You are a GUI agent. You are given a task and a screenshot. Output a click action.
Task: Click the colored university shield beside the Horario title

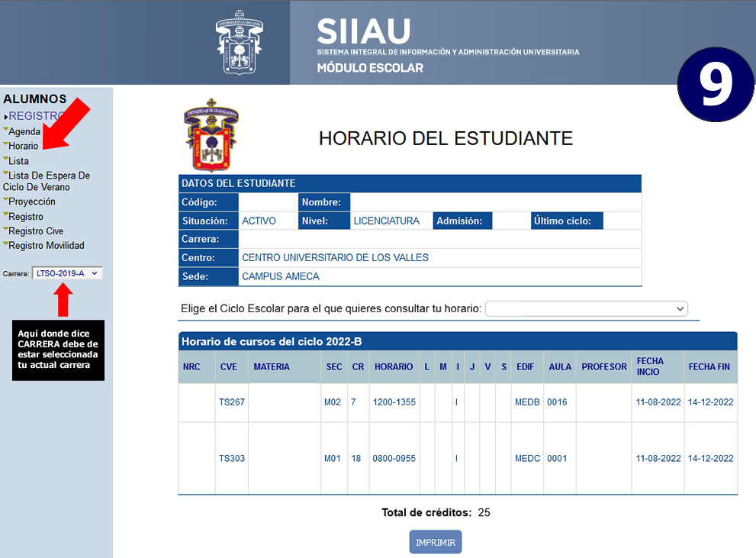click(x=211, y=136)
